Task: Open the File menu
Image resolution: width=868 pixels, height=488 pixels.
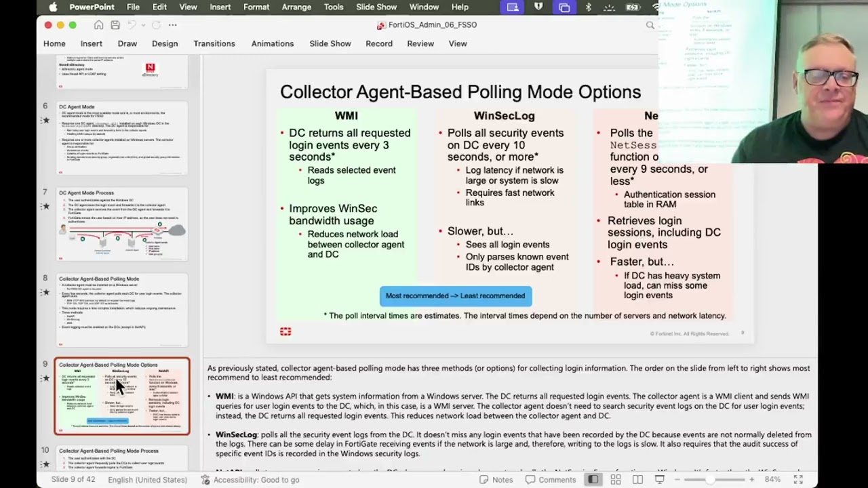Action: (133, 7)
